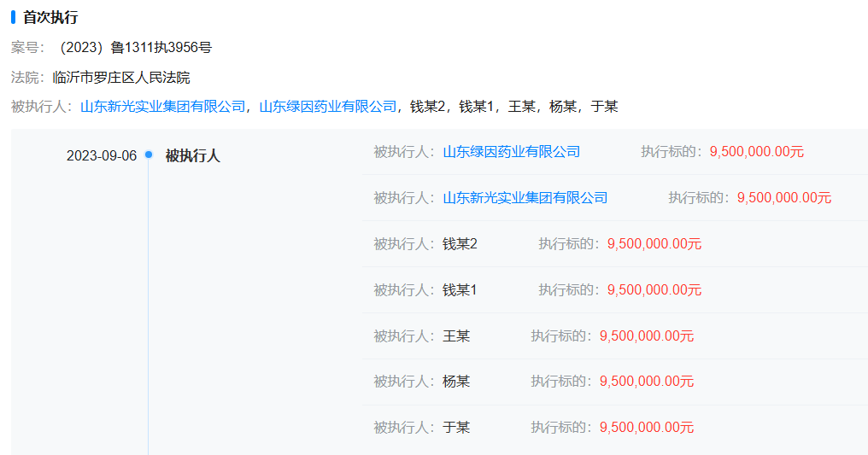The image size is (868, 455).
Task: Click the 2023-09-06 timeline dot marker
Action: [x=149, y=155]
